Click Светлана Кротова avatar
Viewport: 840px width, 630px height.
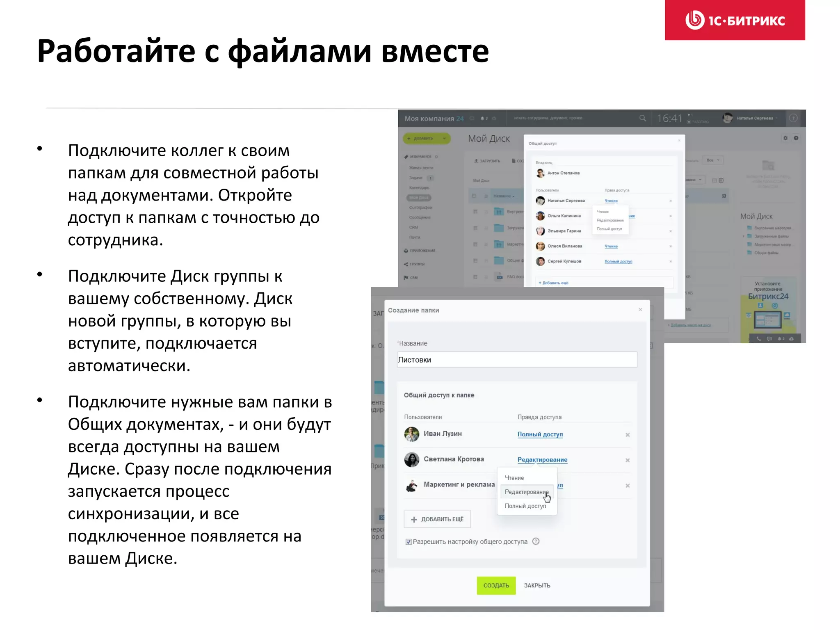coord(411,459)
